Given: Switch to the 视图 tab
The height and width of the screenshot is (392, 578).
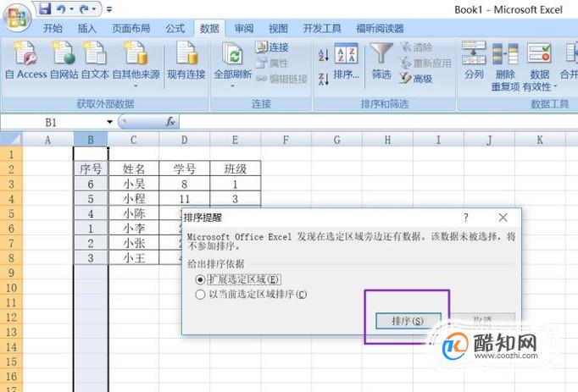Looking at the screenshot, I should pyautogui.click(x=278, y=29).
